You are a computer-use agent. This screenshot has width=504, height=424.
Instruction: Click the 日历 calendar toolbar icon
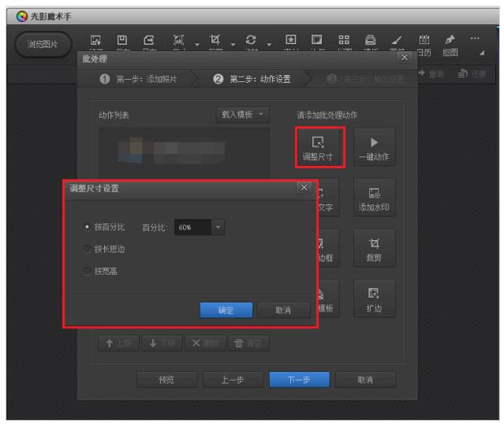pos(424,44)
